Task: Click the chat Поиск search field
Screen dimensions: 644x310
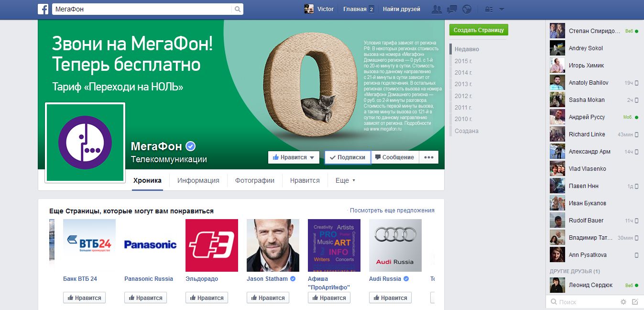Action: click(583, 302)
